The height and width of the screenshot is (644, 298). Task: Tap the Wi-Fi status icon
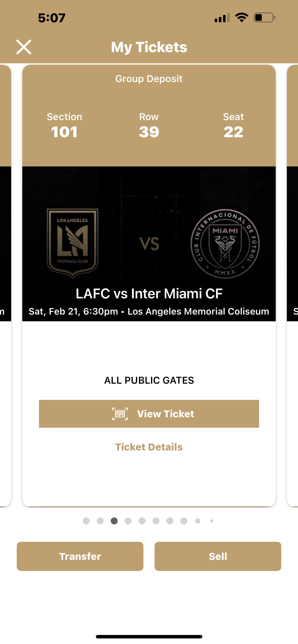241,18
